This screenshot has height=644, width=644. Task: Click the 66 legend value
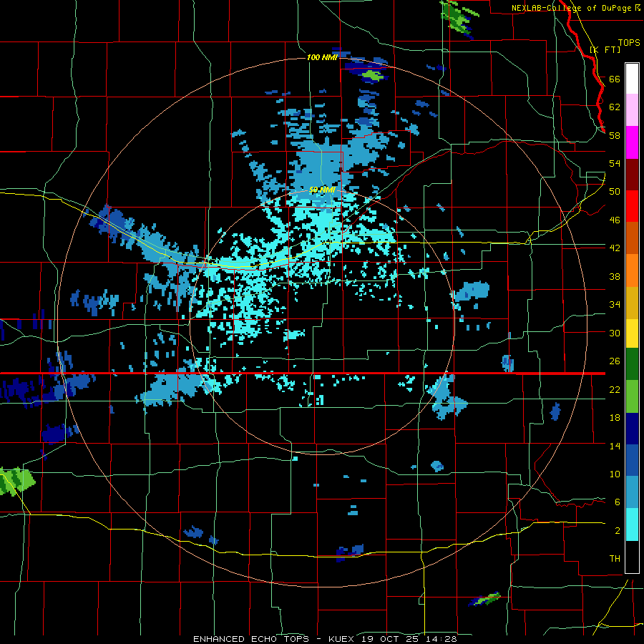pos(615,79)
